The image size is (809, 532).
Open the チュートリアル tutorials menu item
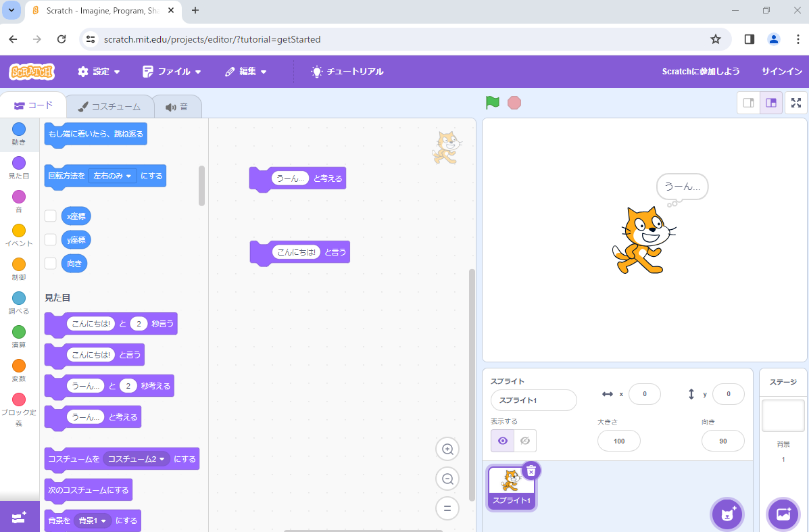(x=347, y=71)
